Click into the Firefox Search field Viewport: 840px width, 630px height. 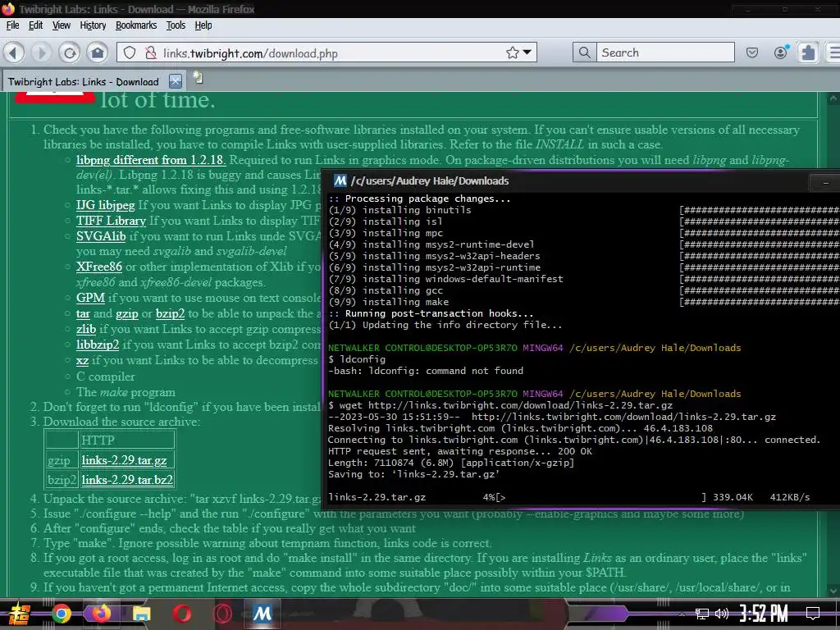(x=665, y=52)
